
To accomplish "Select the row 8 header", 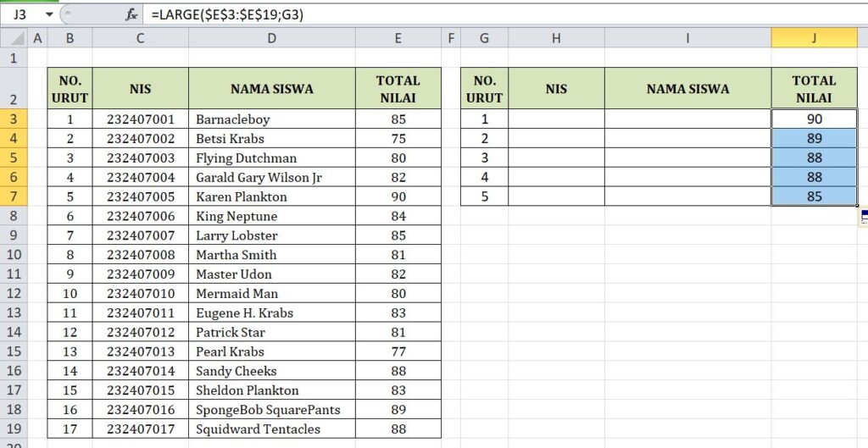I will 14,216.
